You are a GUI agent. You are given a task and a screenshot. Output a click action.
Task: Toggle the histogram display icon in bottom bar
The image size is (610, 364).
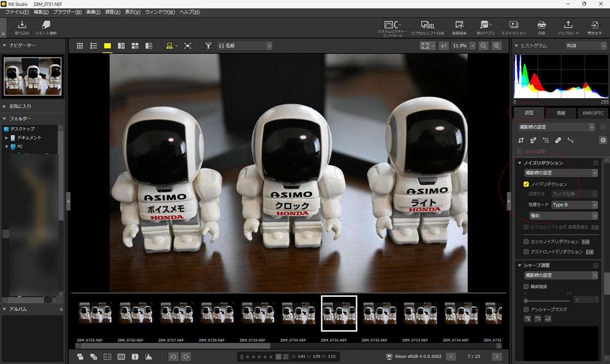(x=149, y=356)
